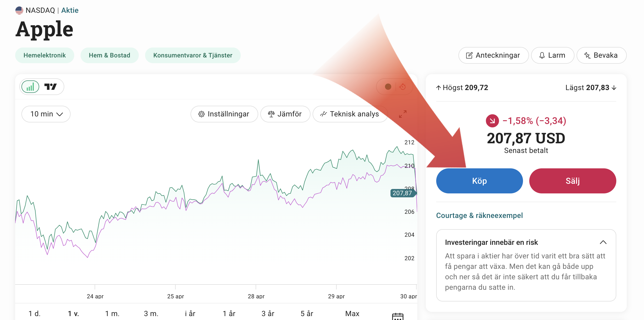This screenshot has width=644, height=320.
Task: Open the calendar date range picker
Action: 398,316
